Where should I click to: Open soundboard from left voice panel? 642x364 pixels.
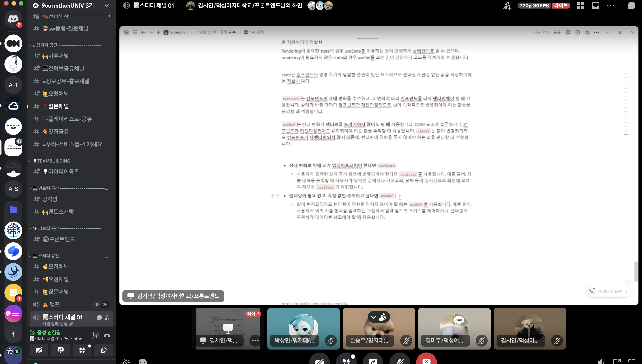(103, 350)
